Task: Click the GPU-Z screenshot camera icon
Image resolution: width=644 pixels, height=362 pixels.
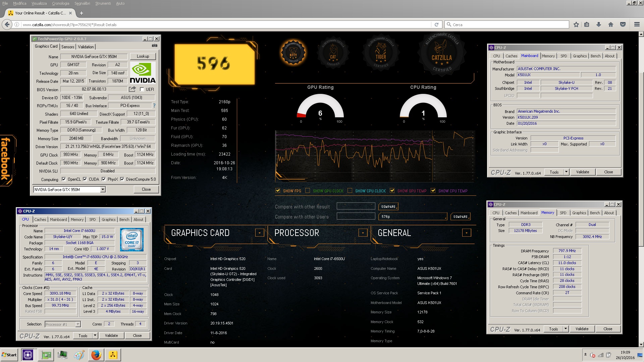Action: [155, 45]
